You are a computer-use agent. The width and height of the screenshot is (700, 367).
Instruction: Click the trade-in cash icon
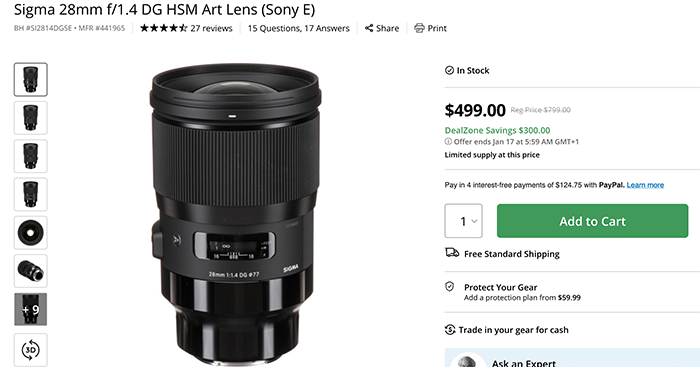point(450,329)
